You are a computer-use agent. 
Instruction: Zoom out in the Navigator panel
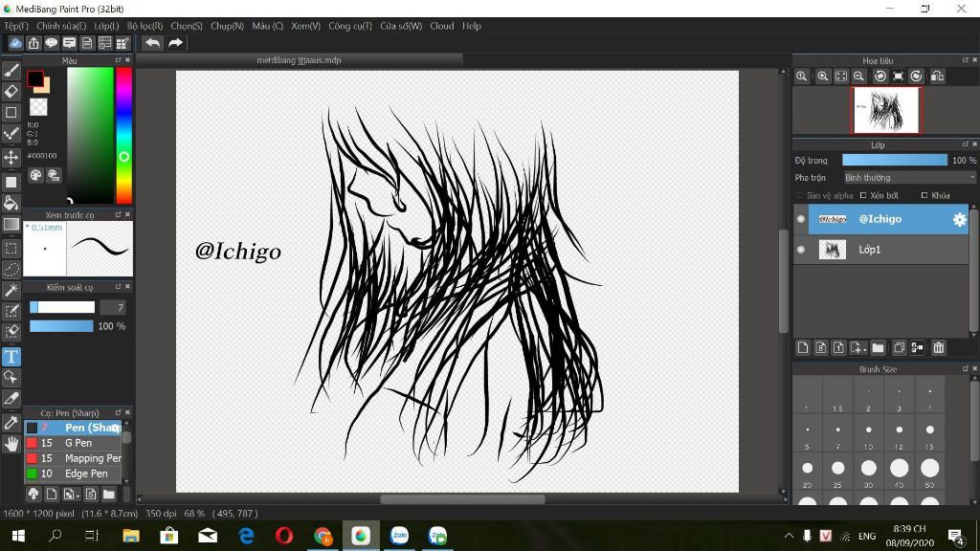tap(858, 77)
